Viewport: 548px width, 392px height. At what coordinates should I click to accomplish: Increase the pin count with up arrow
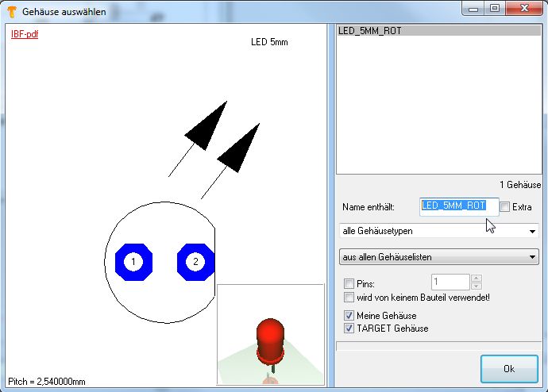click(x=476, y=279)
